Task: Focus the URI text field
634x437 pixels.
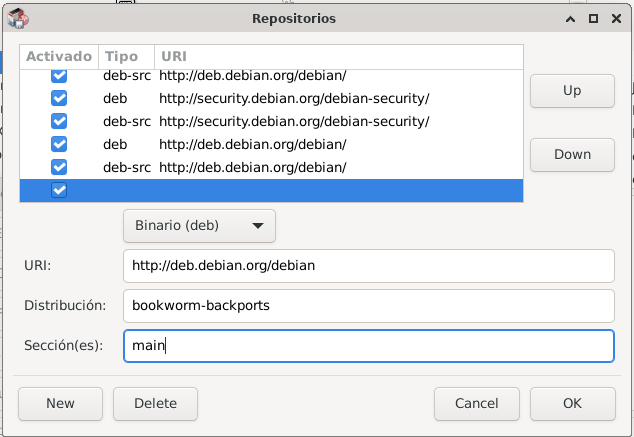Action: 368,266
